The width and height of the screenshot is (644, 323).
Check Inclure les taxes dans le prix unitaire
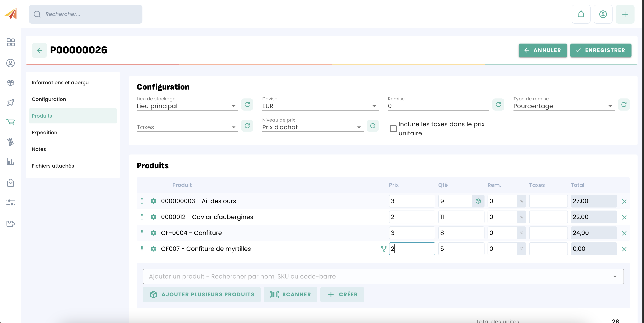(x=393, y=129)
